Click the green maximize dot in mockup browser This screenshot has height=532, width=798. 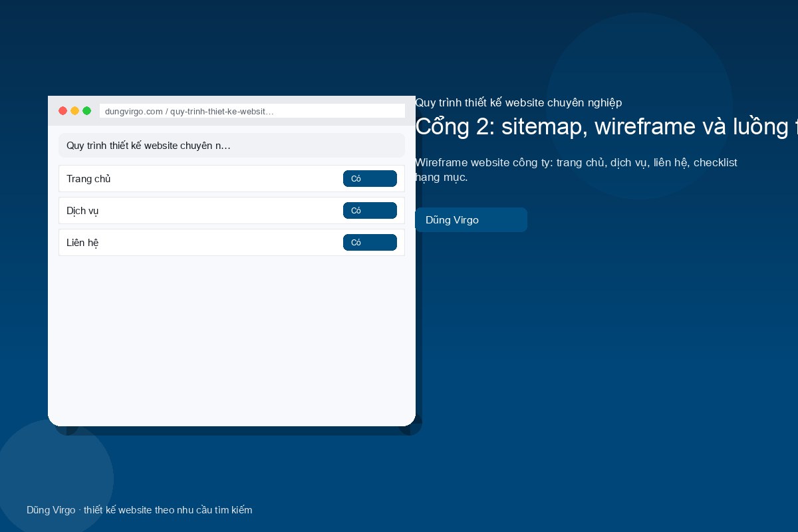(x=87, y=111)
